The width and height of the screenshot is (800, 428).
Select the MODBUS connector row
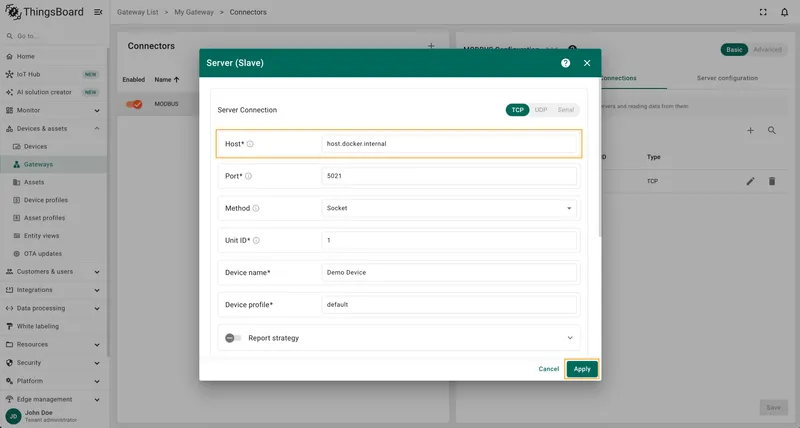pyautogui.click(x=158, y=104)
